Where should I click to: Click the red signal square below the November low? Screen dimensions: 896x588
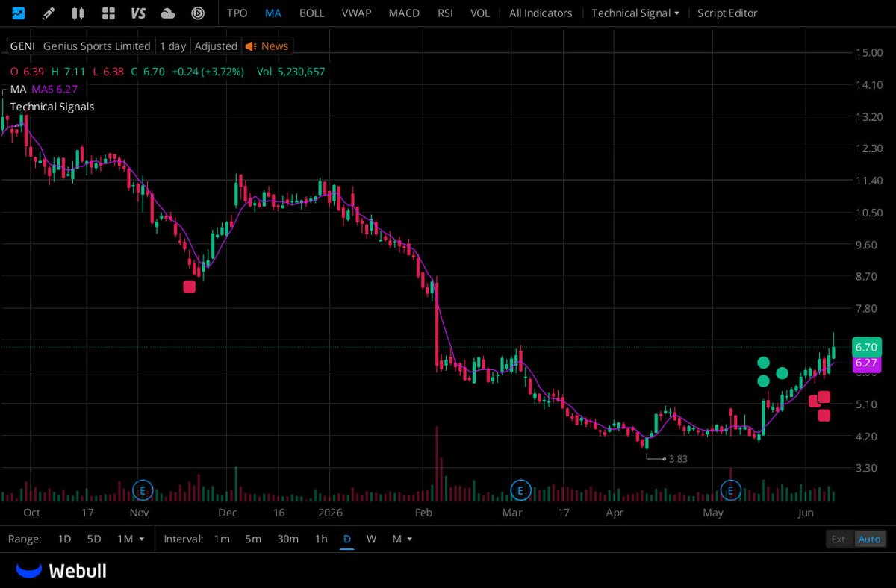click(190, 287)
